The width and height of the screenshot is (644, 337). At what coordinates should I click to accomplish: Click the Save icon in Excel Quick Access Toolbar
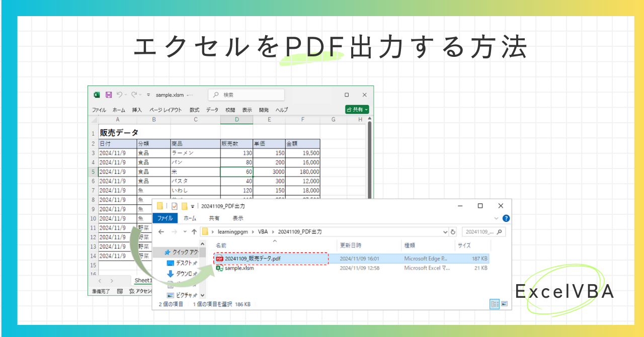click(109, 94)
